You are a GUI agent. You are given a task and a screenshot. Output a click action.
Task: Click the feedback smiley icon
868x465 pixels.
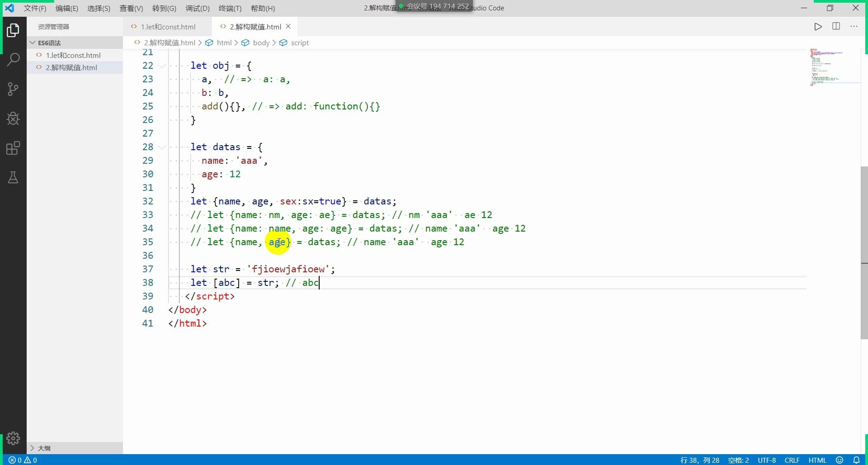(x=840, y=460)
